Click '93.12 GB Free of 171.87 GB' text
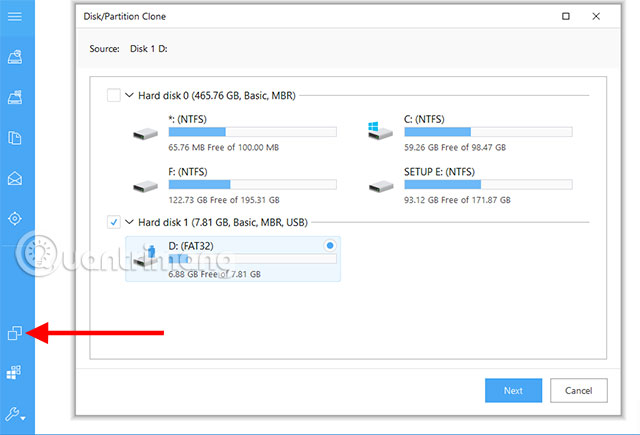 (457, 200)
